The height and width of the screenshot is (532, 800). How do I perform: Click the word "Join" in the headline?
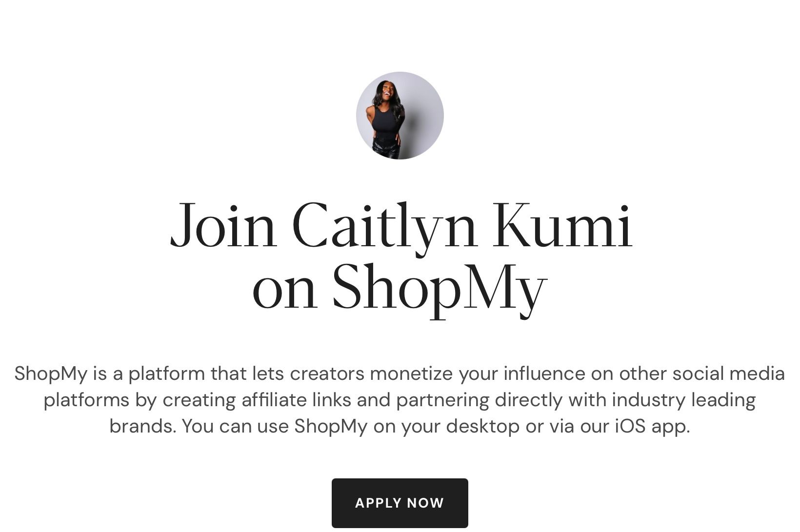click(223, 225)
